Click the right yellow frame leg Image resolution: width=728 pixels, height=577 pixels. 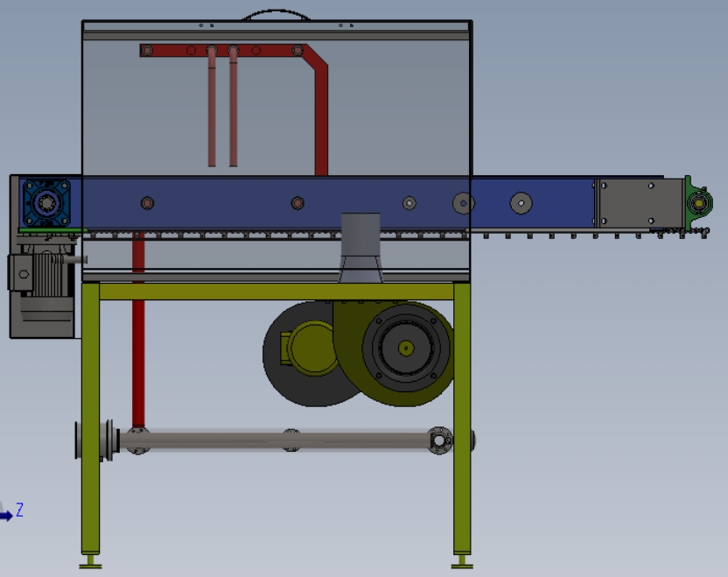[x=462, y=419]
